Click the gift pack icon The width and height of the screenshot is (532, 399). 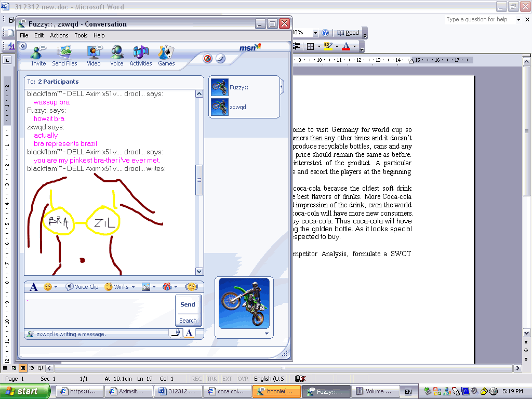[167, 287]
